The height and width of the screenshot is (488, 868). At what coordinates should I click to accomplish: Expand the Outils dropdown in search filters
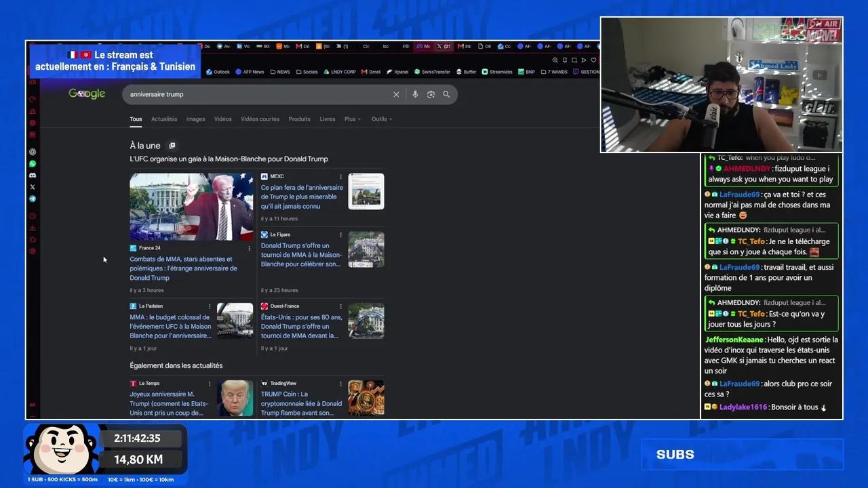click(382, 119)
